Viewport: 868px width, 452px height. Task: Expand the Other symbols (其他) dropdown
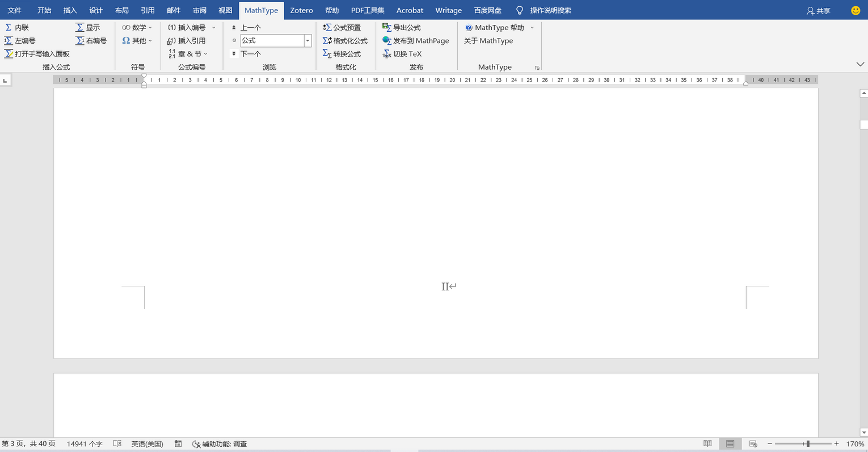(137, 41)
